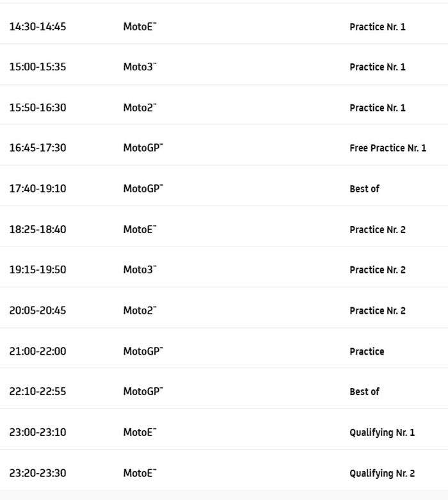This screenshot has width=448, height=500.
Task: Click the 21:00-22:00 time slot
Action: [37, 351]
